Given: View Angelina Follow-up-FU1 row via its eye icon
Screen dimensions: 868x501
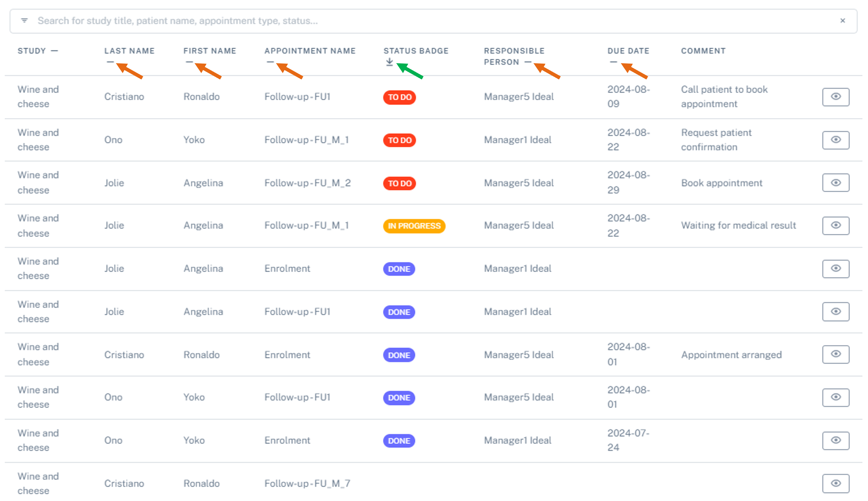Looking at the screenshot, I should 836,312.
